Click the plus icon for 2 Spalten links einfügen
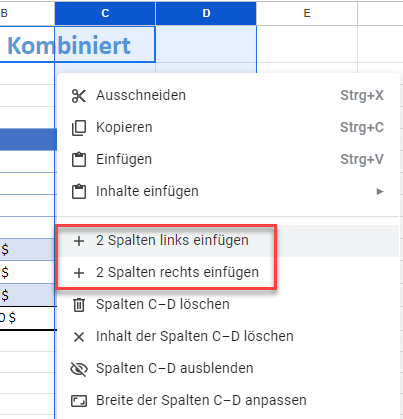The image size is (403, 419). 79,241
